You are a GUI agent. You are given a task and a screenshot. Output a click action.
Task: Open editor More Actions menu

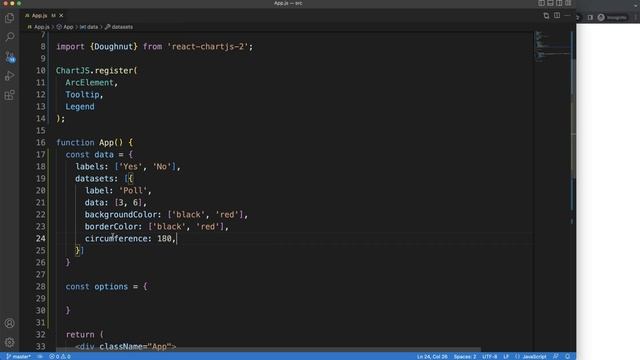click(x=567, y=16)
